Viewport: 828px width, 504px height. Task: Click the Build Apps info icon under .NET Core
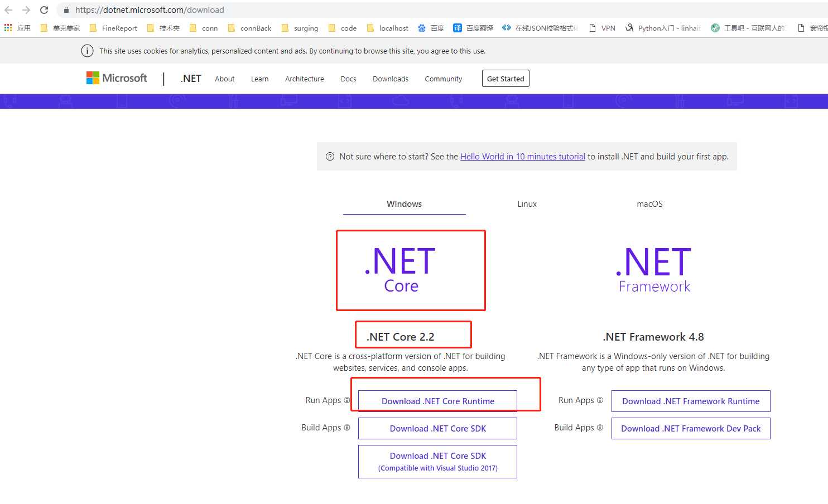pos(346,428)
